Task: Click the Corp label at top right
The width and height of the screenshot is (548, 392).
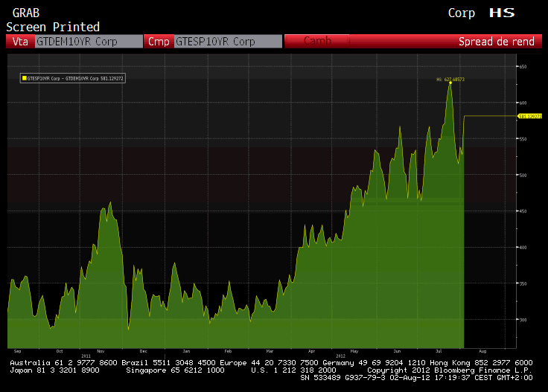Action: [x=461, y=13]
